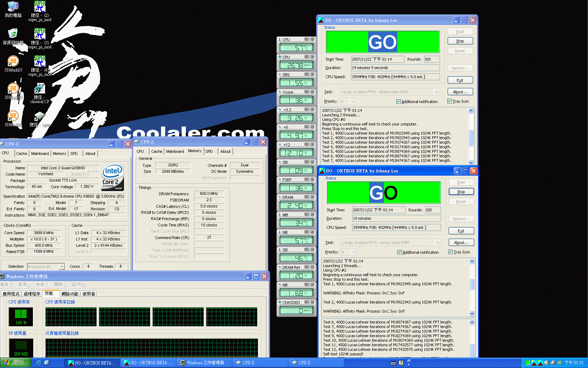Open About... in top ORTHOS window
The image size is (588, 368).
click(x=460, y=92)
